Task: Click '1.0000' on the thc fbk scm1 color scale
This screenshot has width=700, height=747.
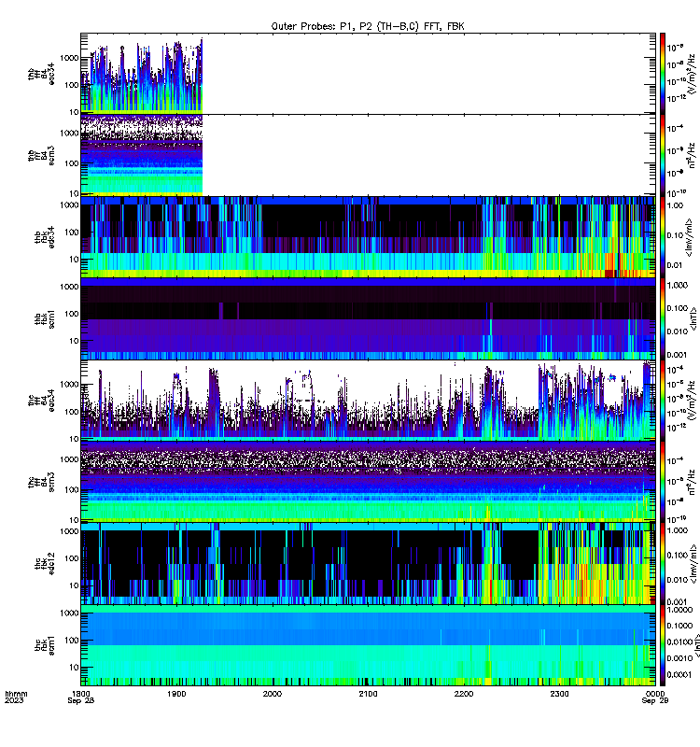Action: click(x=679, y=610)
